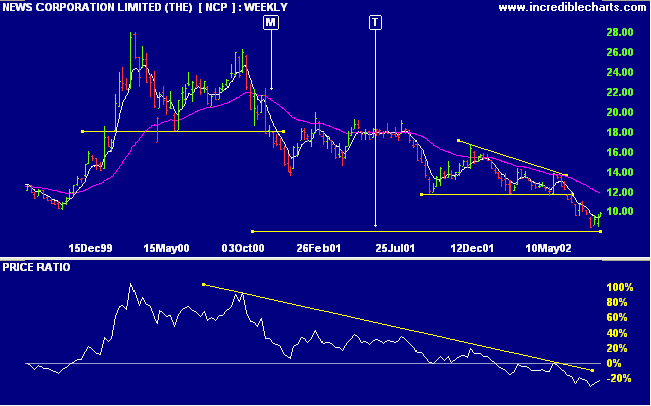
Task: Click the white zero baseline in Price Ratio
Action: [x=315, y=363]
